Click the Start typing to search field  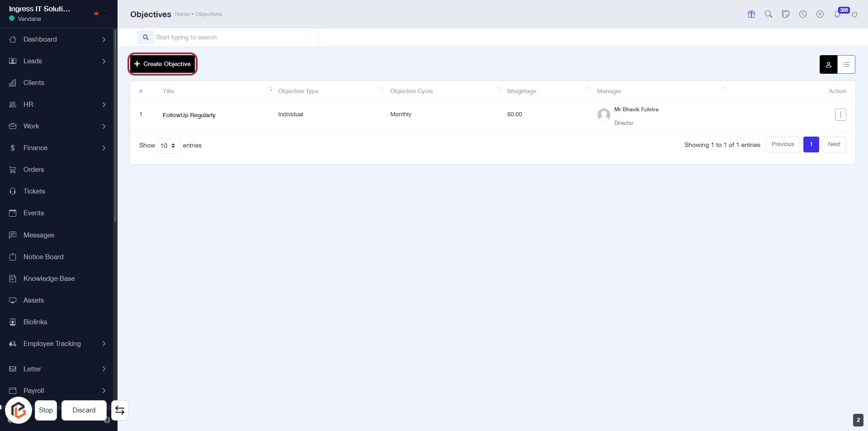tap(231, 38)
